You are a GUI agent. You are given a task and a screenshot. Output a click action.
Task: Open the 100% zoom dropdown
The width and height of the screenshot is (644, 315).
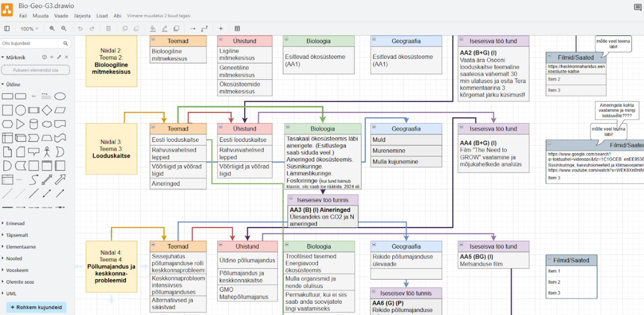point(29,29)
